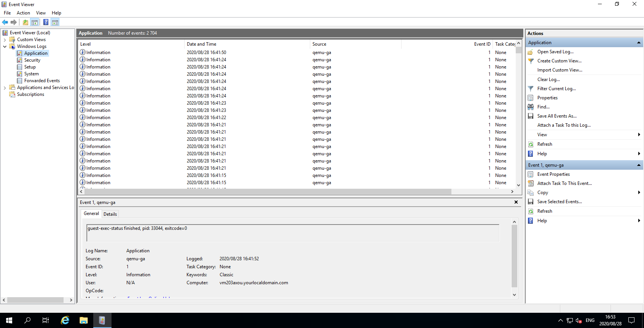Expand the Custom Views tree node
Screen dimensions: 644x328
[x=5, y=40]
